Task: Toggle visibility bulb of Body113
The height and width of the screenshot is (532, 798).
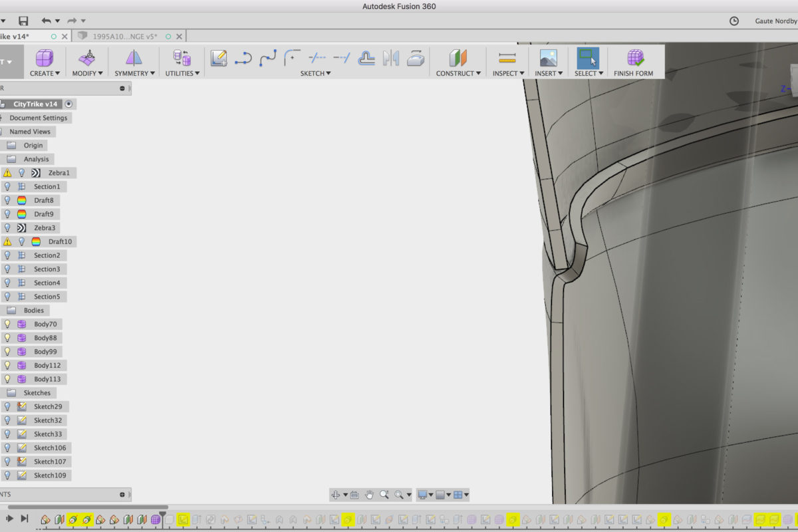Action: click(7, 379)
